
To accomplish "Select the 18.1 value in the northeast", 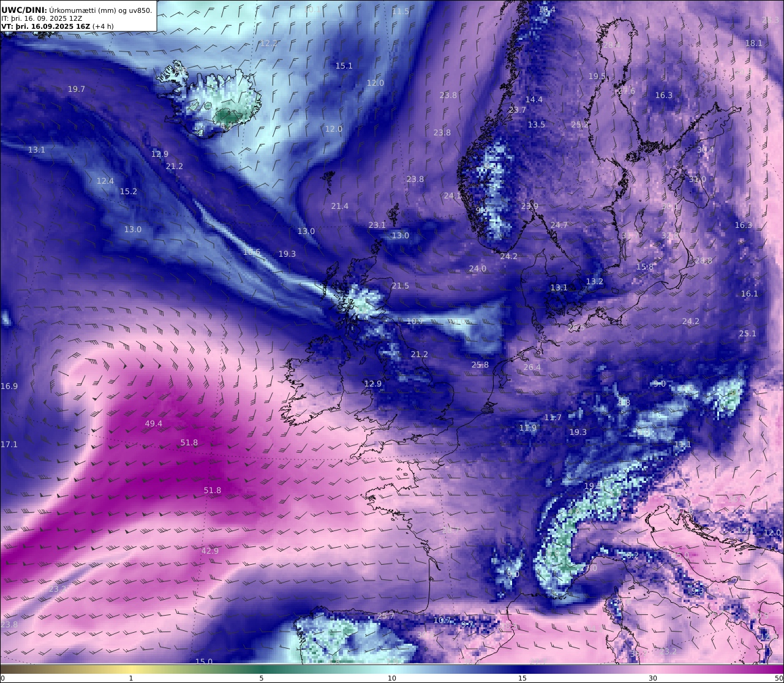I will pos(754,43).
